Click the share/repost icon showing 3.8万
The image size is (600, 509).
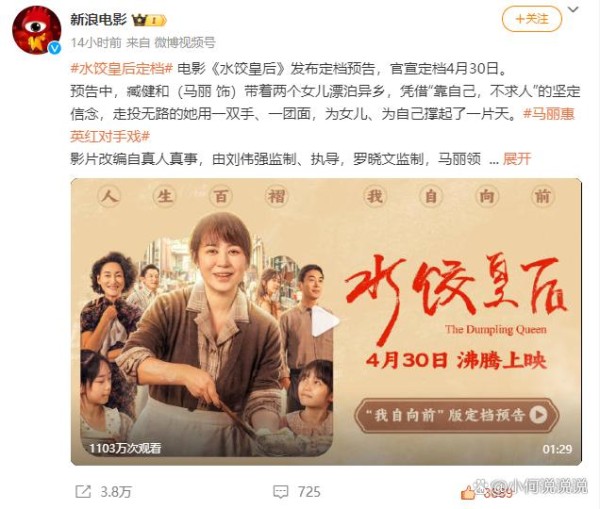pyautogui.click(x=83, y=491)
